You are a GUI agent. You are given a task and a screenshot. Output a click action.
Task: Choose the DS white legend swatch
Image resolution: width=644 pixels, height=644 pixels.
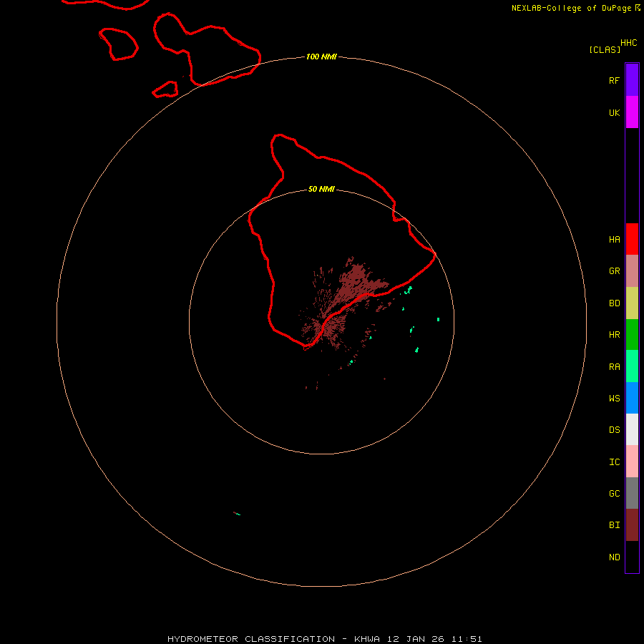tap(632, 429)
